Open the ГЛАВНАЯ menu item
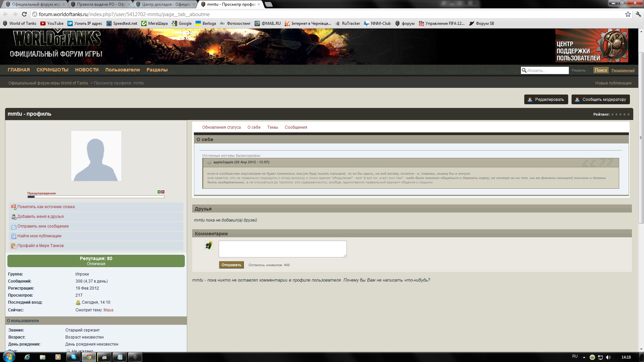 coord(19,70)
